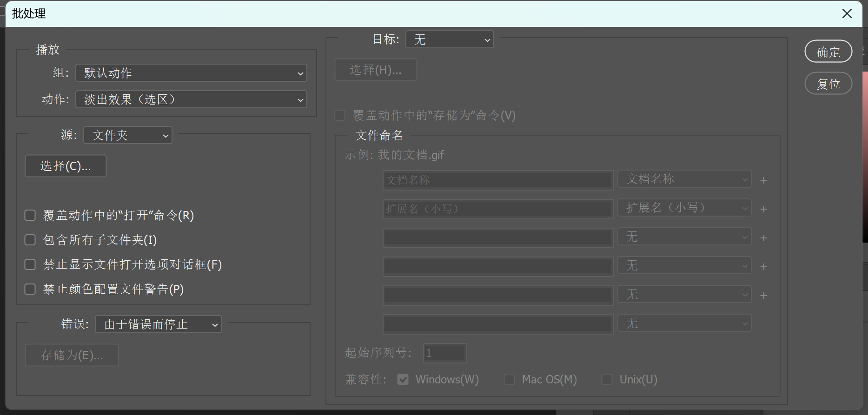Enable 禁止颜色配置文件警告(P) checkbox
This screenshot has height=415, width=868.
pos(30,289)
